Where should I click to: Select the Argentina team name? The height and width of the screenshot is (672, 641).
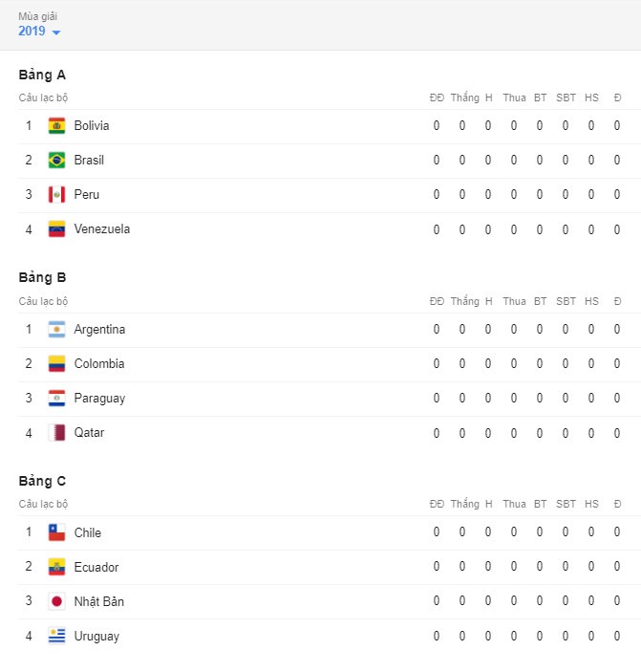point(99,330)
